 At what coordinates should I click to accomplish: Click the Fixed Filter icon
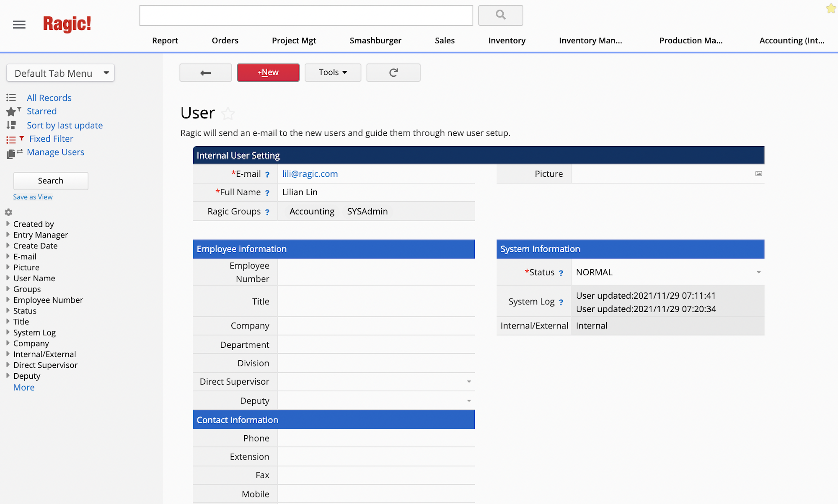[x=15, y=139]
